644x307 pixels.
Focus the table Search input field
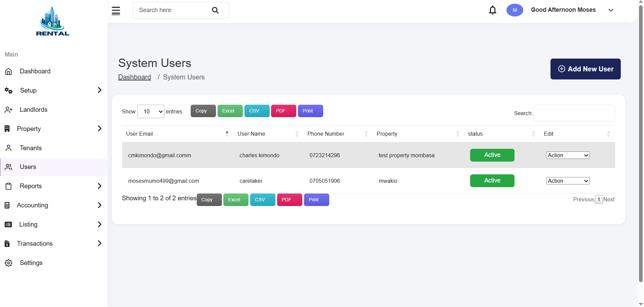tap(574, 113)
